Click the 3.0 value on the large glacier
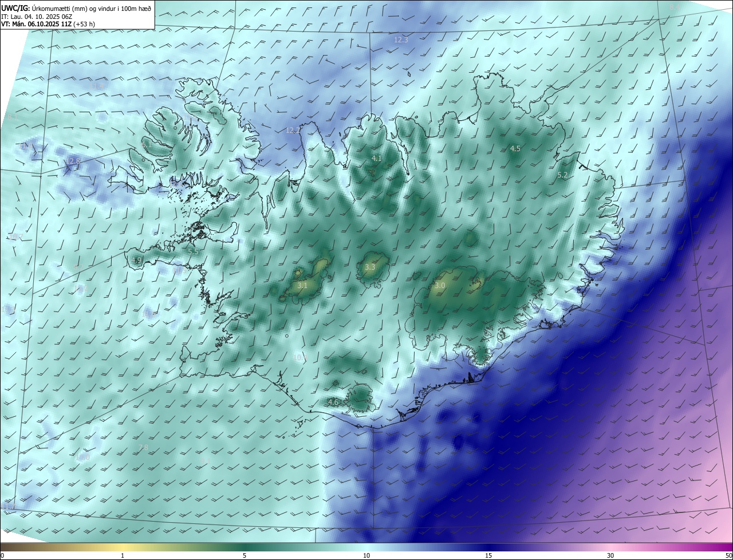 [x=440, y=285]
